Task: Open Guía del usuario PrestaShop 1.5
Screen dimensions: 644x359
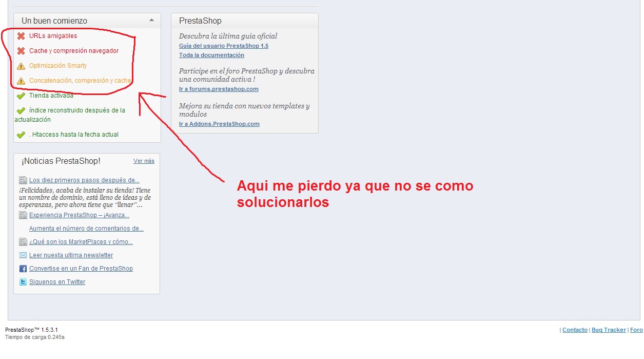Action: (224, 46)
